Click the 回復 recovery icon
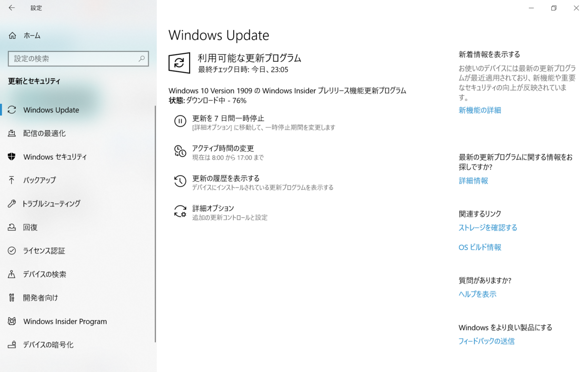 12,227
